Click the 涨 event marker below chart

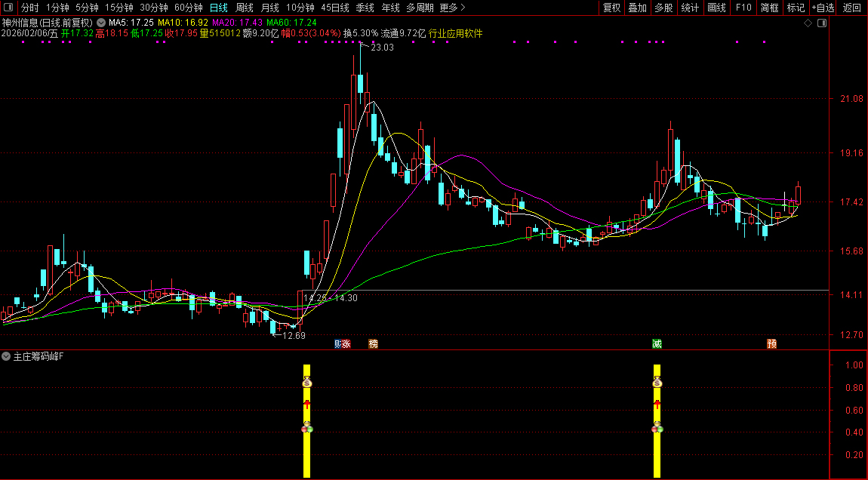tap(346, 344)
